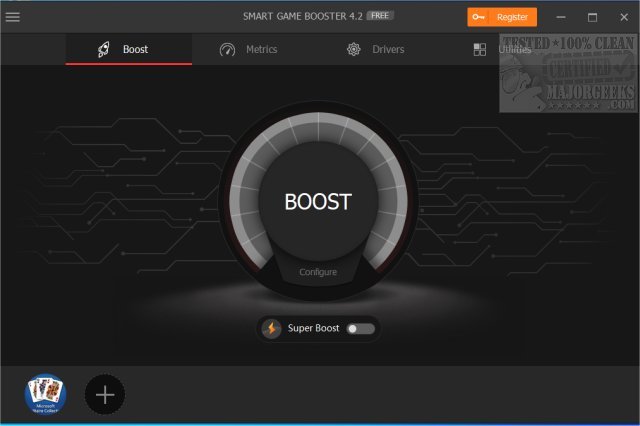The image size is (640, 426).
Task: Open the Utilities tab
Action: [x=502, y=49]
